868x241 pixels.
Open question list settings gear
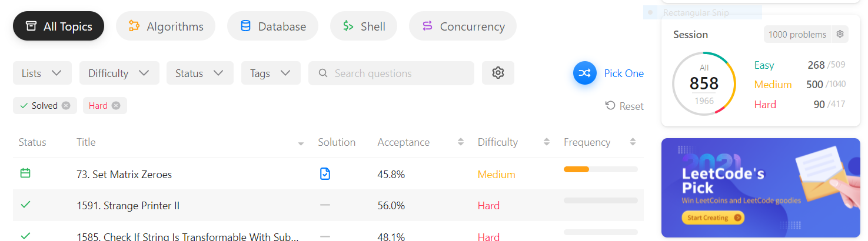click(x=498, y=73)
